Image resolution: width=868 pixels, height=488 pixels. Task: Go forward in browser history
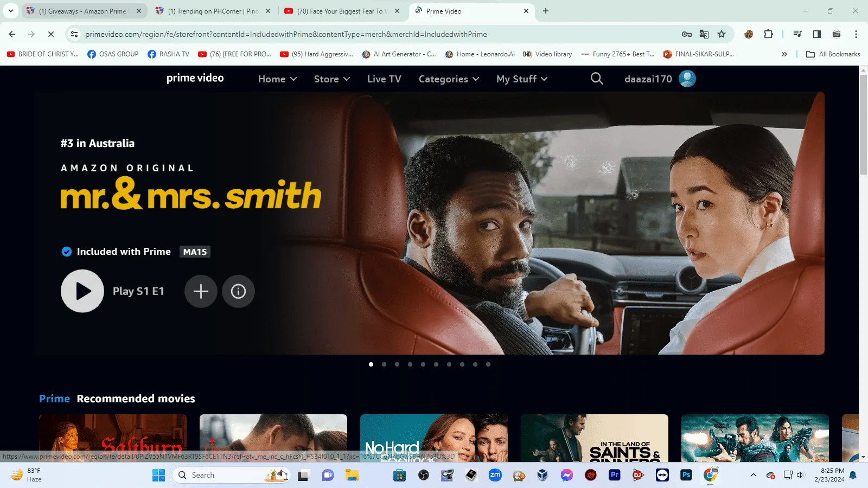coord(31,34)
